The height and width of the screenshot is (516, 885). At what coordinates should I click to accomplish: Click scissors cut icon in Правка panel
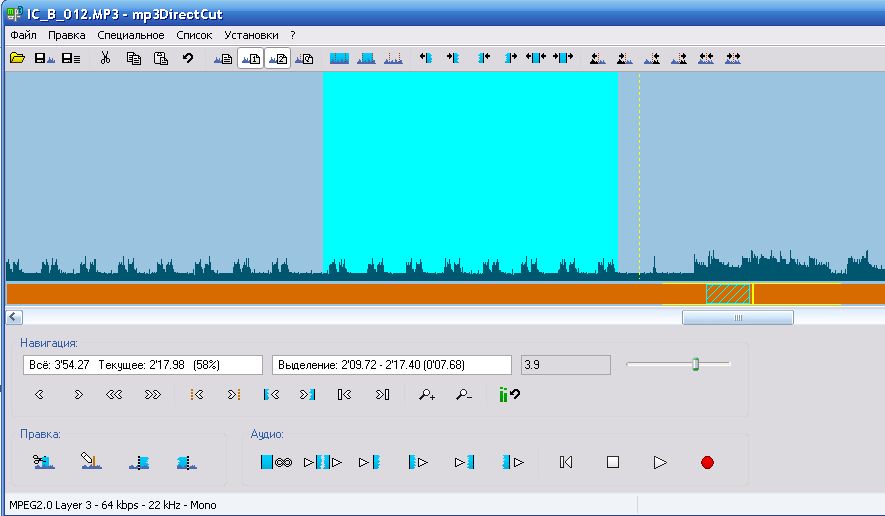(43, 462)
